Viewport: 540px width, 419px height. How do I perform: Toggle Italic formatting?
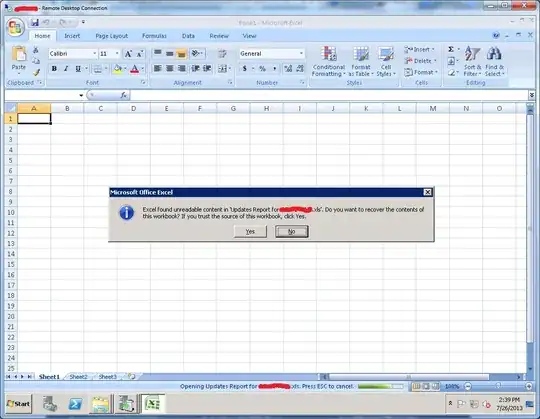pos(66,69)
